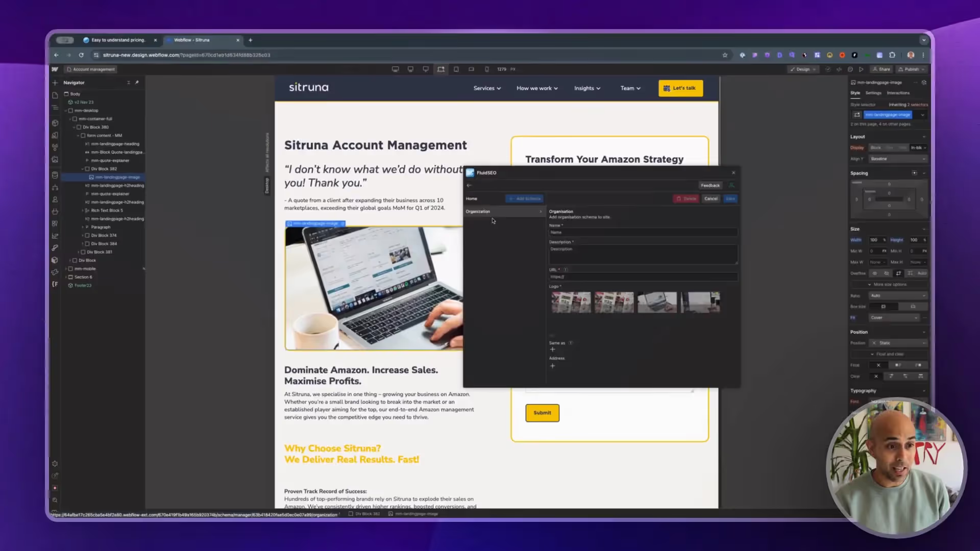Image resolution: width=980 pixels, height=551 pixels.
Task: Set Overflow to Auto
Action: 922,273
